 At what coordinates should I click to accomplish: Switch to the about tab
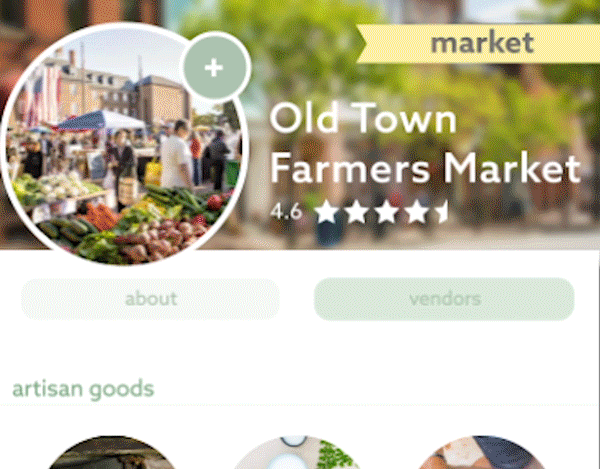point(150,299)
